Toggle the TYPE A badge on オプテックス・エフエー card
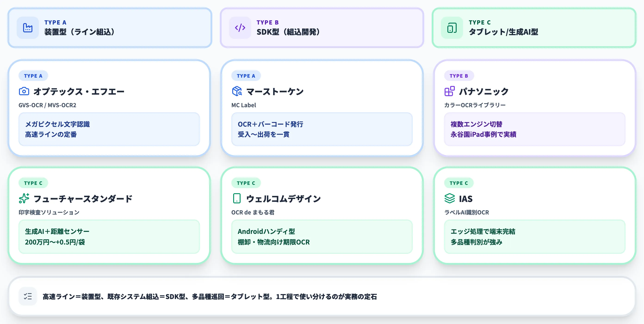The width and height of the screenshot is (644, 324). click(x=33, y=75)
